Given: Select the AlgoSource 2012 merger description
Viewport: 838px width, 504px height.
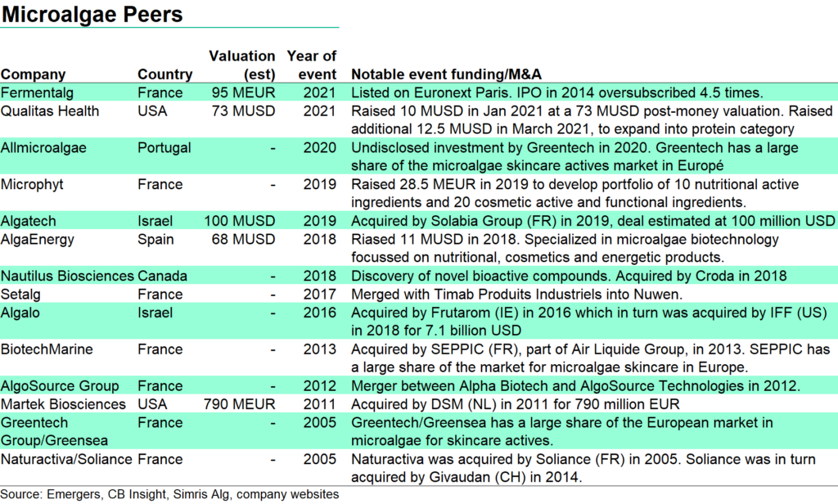Looking at the screenshot, I should [575, 386].
